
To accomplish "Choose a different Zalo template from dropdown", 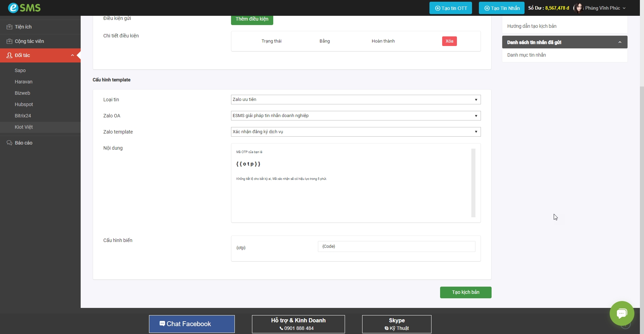I will (x=356, y=132).
